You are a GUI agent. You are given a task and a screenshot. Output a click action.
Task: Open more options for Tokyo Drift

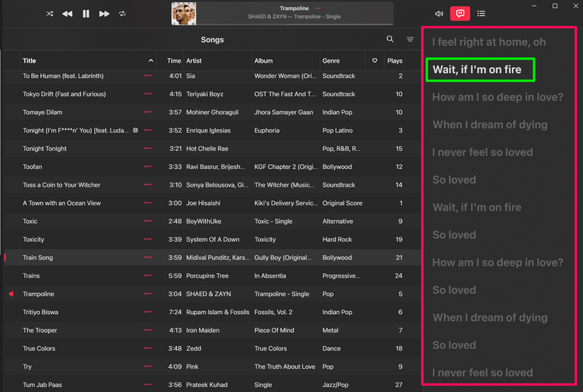click(148, 94)
